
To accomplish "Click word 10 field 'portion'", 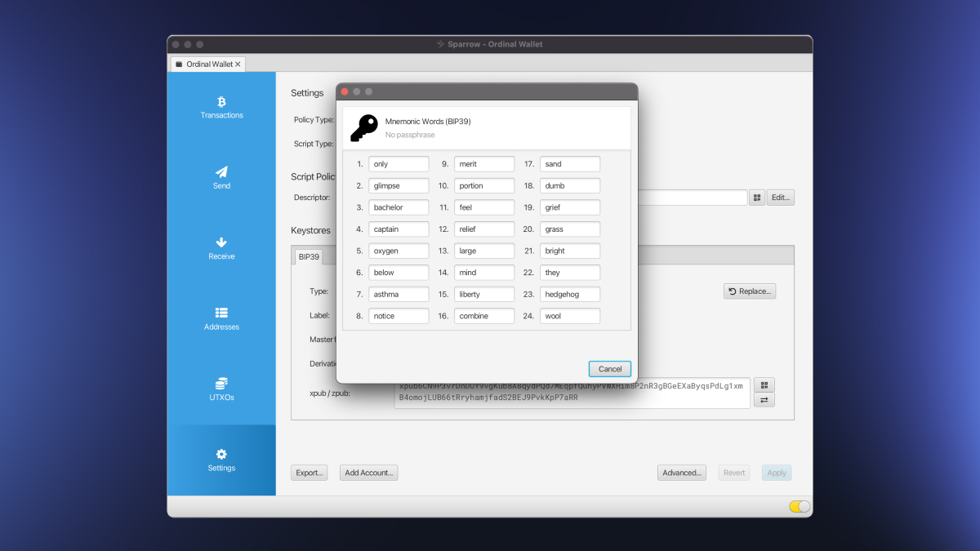I will [x=484, y=185].
